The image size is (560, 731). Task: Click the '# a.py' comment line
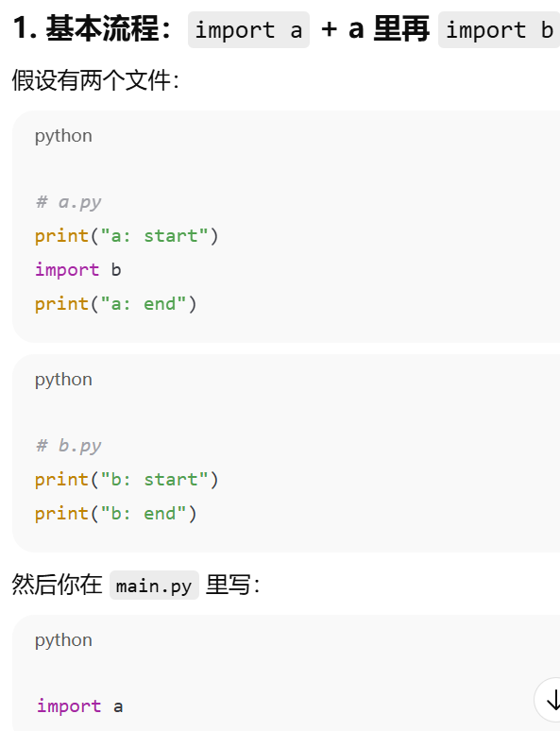point(69,202)
